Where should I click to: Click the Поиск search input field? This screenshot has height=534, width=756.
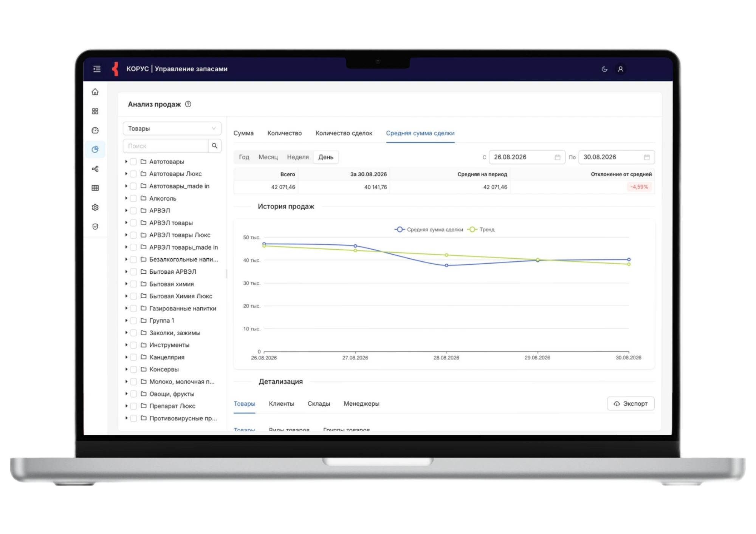click(166, 146)
